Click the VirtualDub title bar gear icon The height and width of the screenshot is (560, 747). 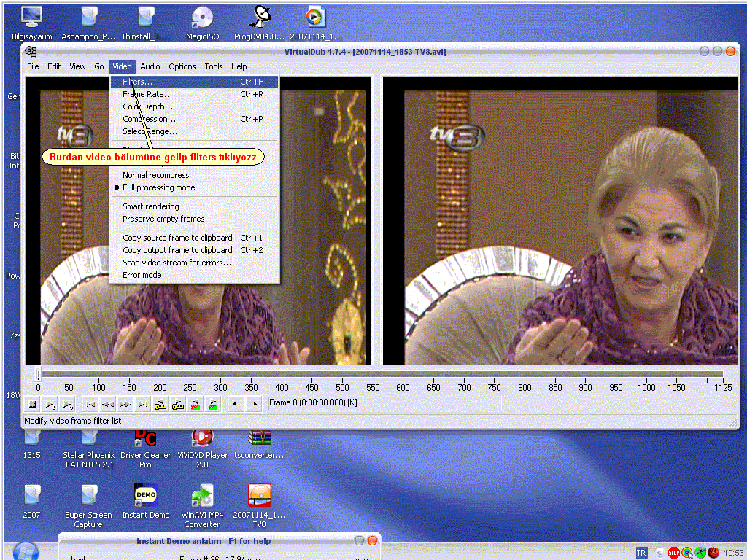[x=31, y=52]
